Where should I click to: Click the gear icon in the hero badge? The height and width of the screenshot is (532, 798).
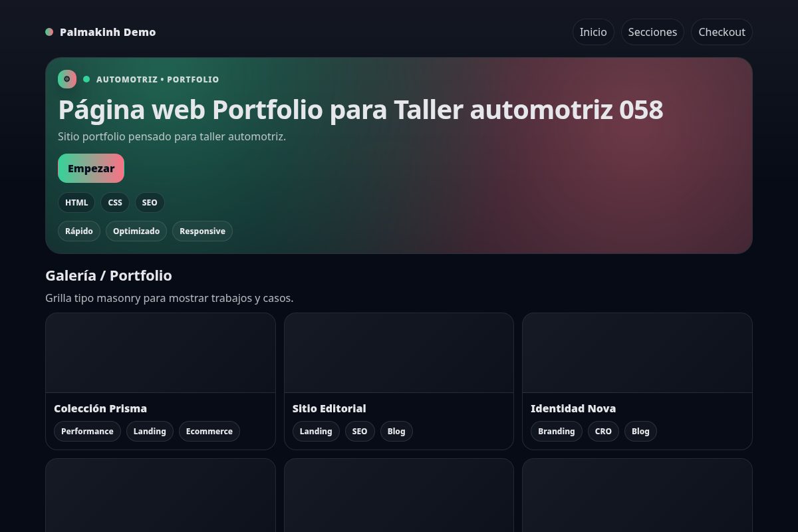coord(67,79)
